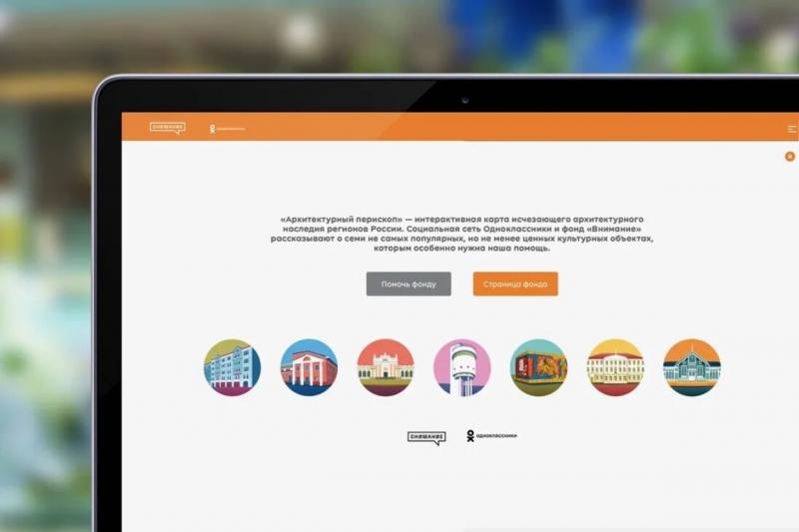Image resolution: width=799 pixels, height=532 pixels.
Task: Click the black Внимание logo in the footer
Action: pos(426,437)
